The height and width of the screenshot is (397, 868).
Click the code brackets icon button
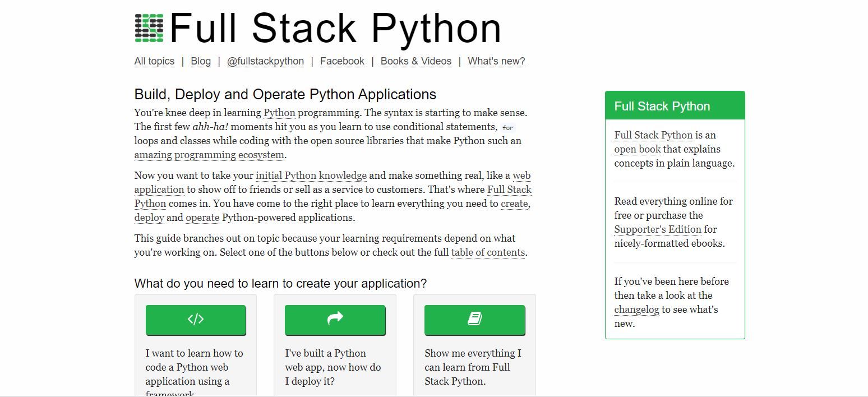coord(196,320)
